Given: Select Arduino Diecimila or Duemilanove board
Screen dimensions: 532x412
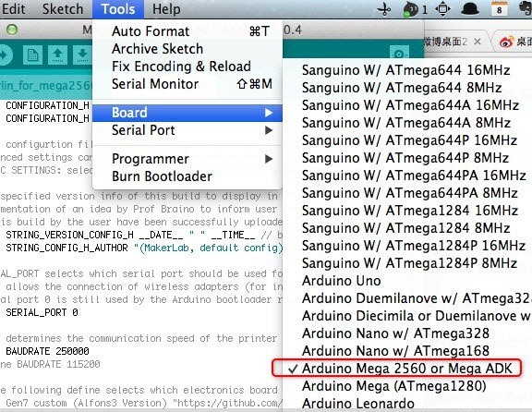Looking at the screenshot, I should coord(407,316).
